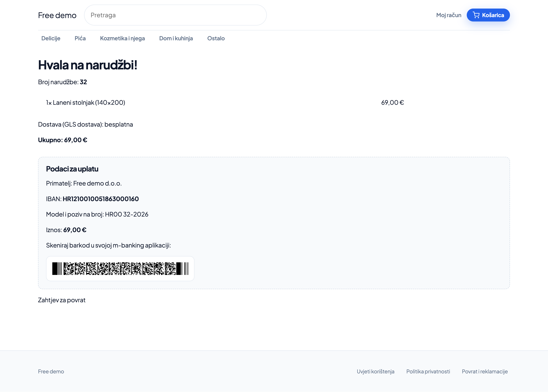Focus the Pretraga search field

pos(175,15)
